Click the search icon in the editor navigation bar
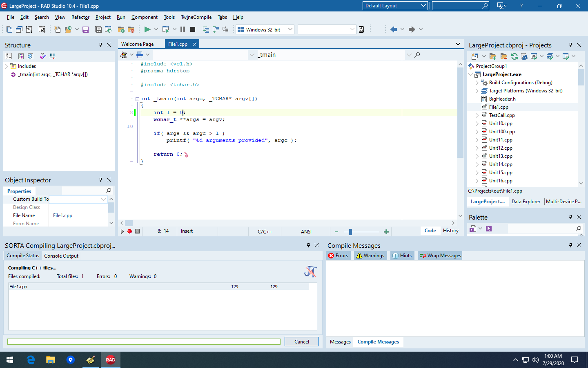The height and width of the screenshot is (368, 588). coord(417,55)
